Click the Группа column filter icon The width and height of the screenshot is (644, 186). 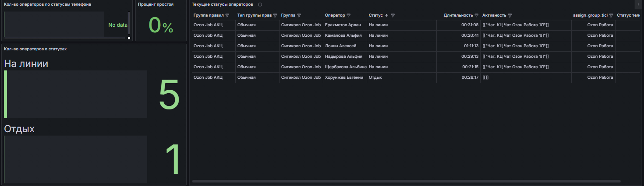click(299, 15)
